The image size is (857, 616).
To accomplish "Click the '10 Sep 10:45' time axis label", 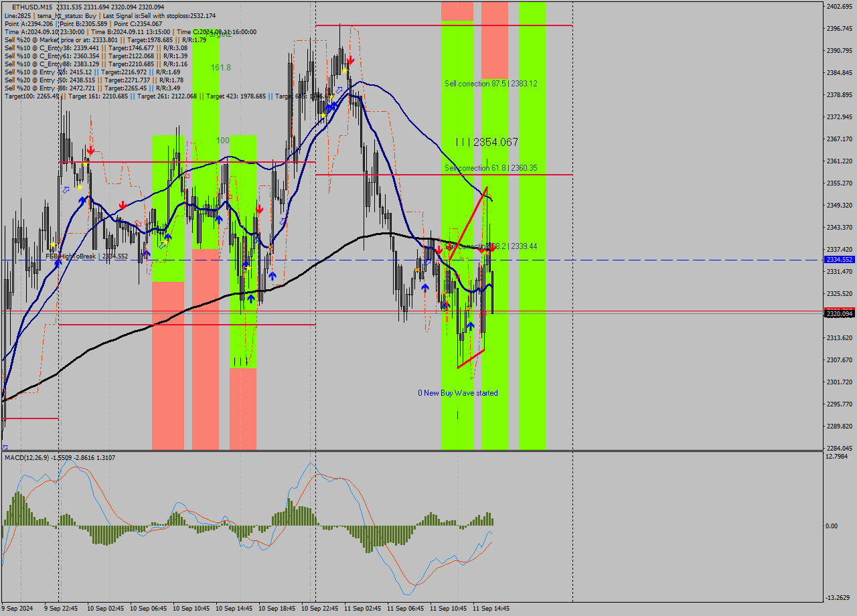I will (191, 609).
